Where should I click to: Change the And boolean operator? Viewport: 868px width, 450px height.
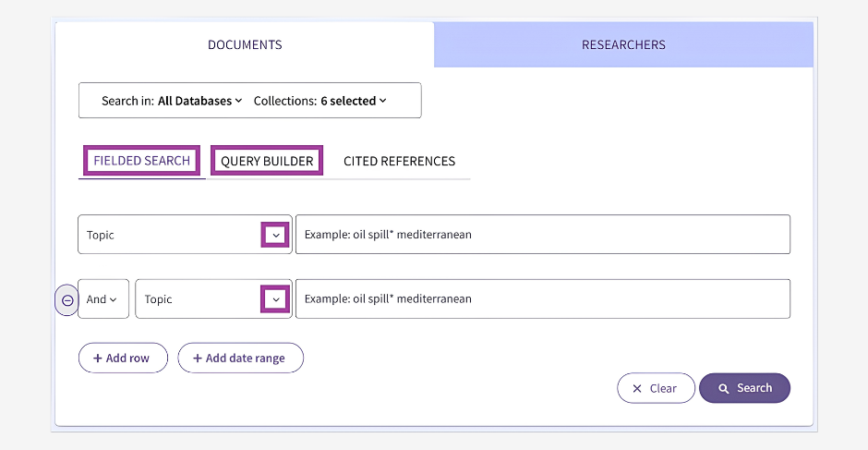point(103,298)
